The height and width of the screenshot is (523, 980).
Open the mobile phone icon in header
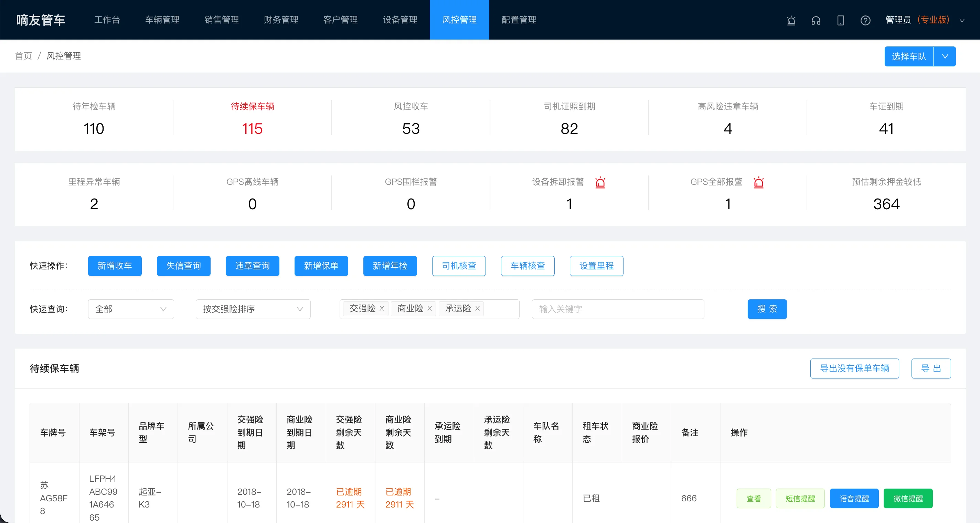pos(840,20)
